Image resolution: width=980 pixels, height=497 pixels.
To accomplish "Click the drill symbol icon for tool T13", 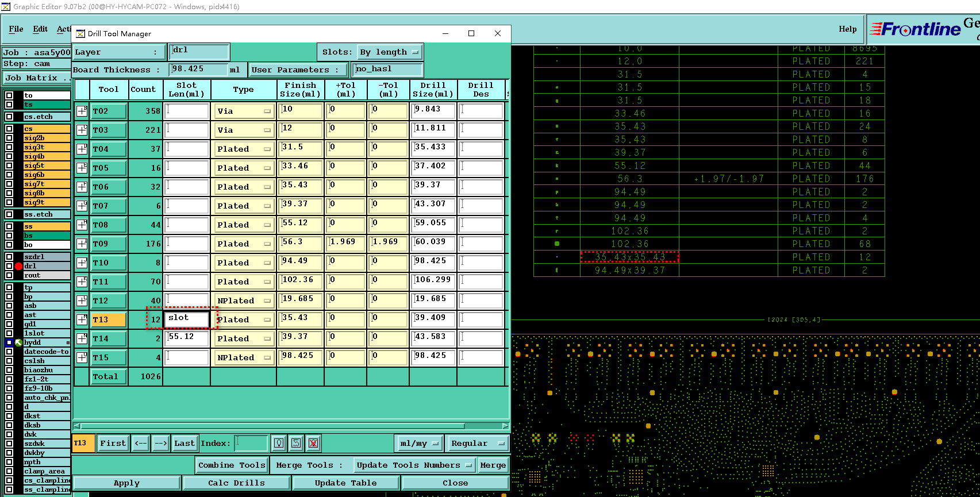I will (x=82, y=319).
